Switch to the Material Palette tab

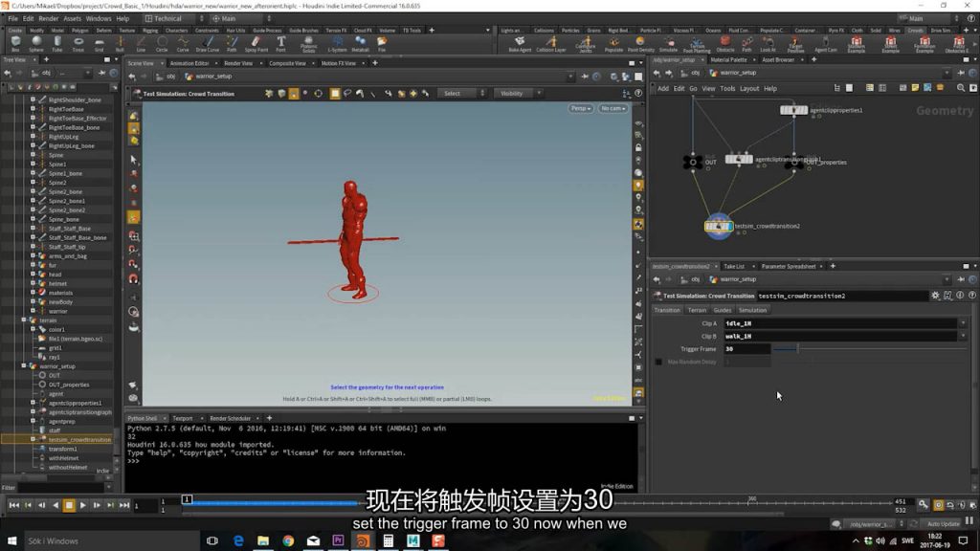[728, 60]
